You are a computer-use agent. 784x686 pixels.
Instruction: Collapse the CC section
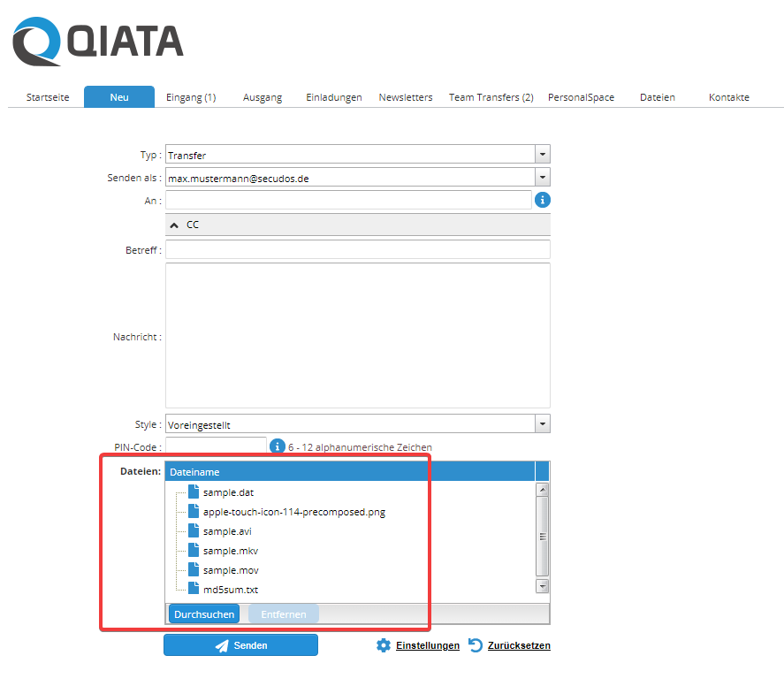174,225
